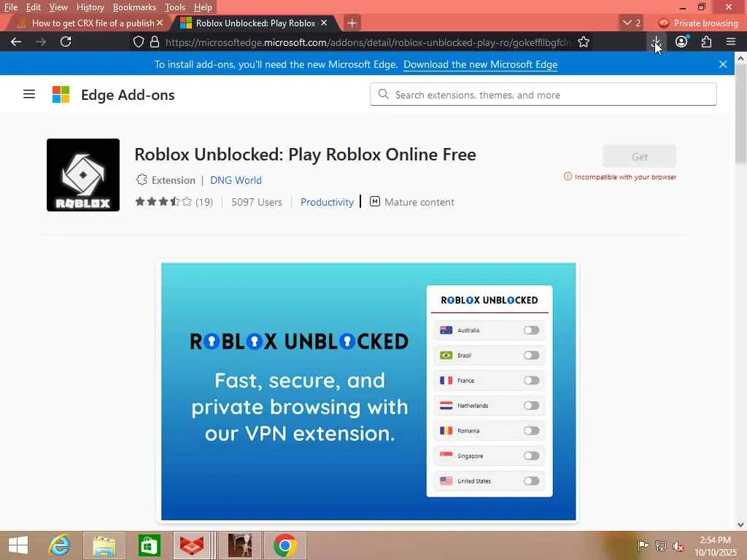
Task: Open the tracking protection shield icon
Action: 138,42
